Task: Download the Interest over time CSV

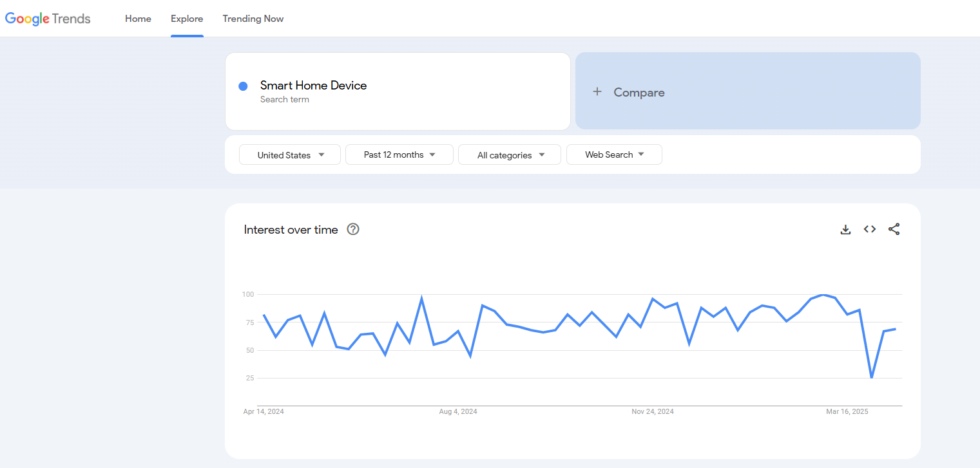Action: tap(845, 229)
